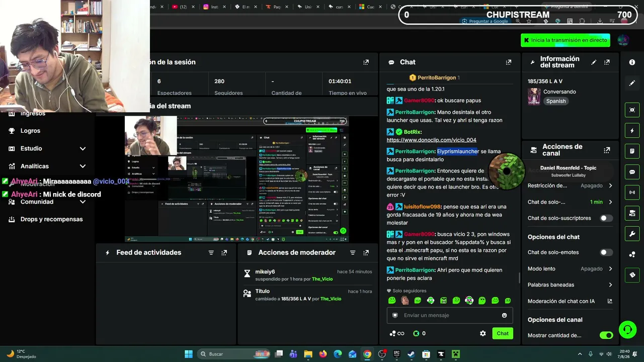Click the broadcast signal sidebar icon

[x=632, y=193]
